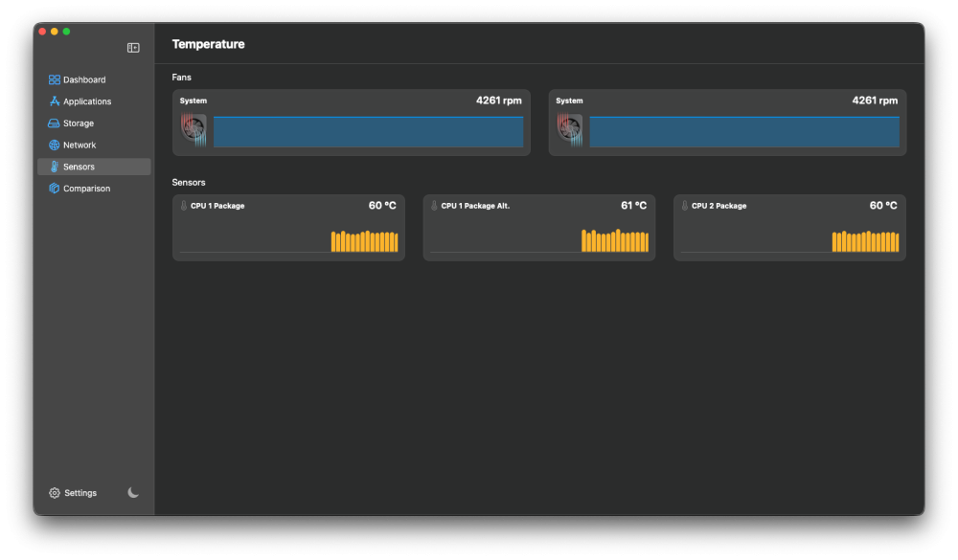Select the Sensors sidebar item
The width and height of the screenshot is (958, 560).
click(94, 167)
